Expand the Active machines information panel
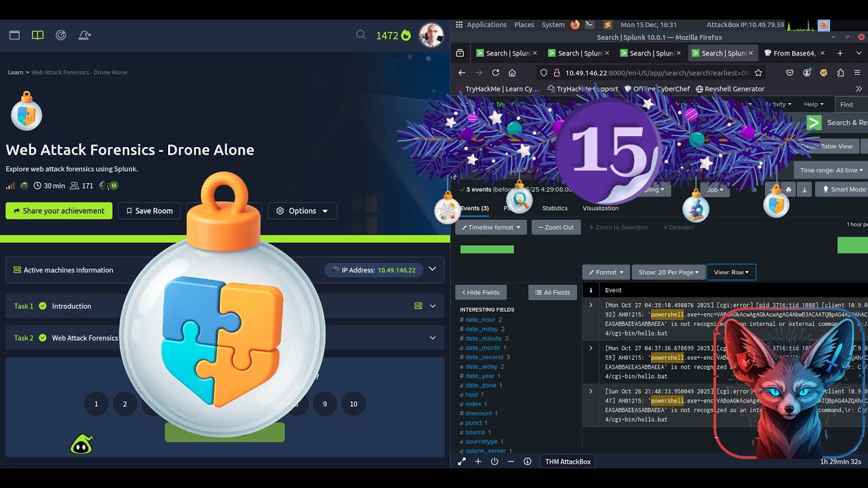The width and height of the screenshot is (868, 488). (432, 270)
